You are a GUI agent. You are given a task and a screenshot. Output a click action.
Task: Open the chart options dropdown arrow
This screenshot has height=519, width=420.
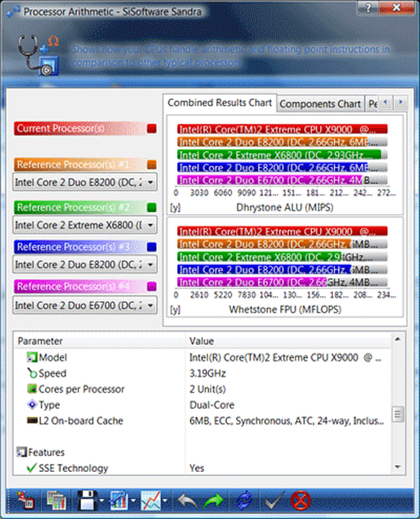(133, 500)
